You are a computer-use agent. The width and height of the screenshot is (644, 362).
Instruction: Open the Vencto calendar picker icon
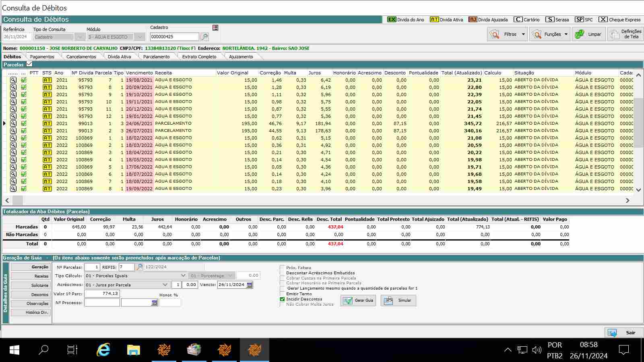click(x=250, y=285)
